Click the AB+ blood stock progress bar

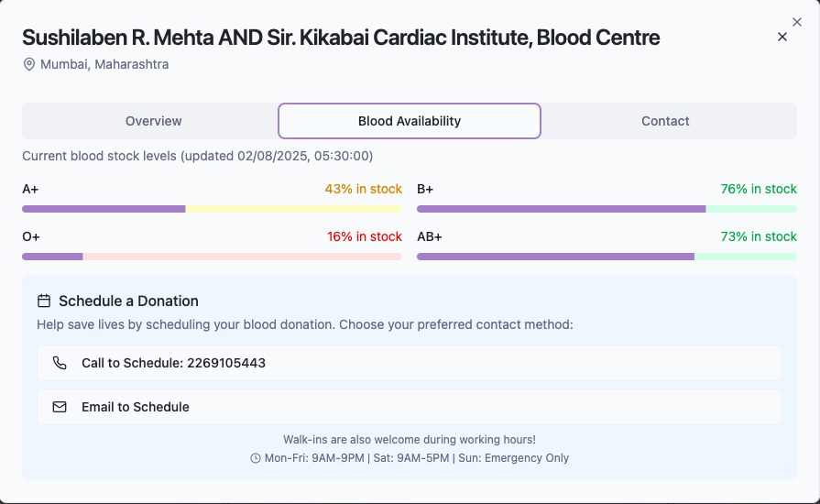(607, 257)
